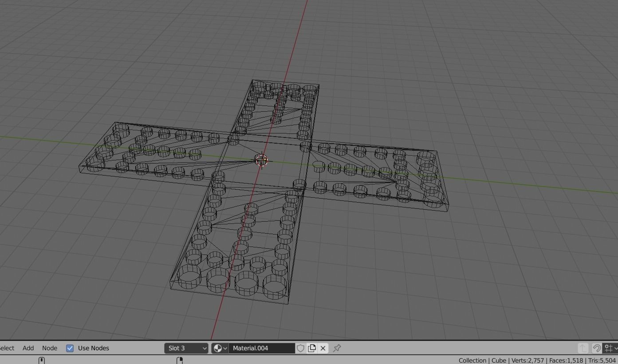Click the 3D cursor in the viewport
This screenshot has height=364, width=618.
261,160
